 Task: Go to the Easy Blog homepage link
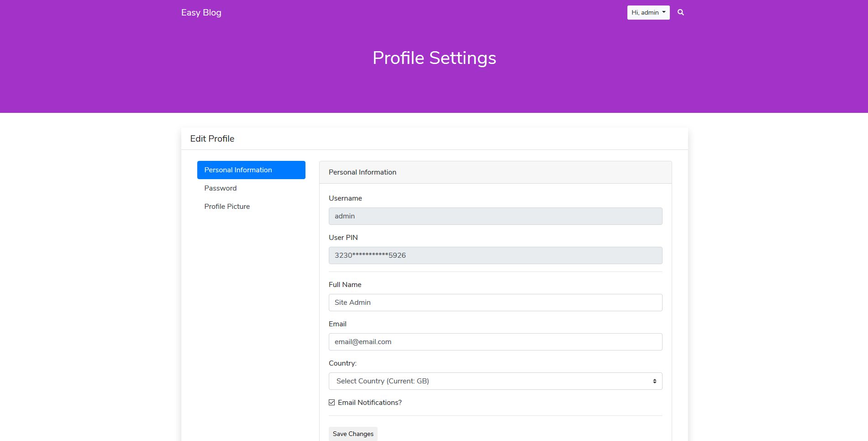coord(201,13)
